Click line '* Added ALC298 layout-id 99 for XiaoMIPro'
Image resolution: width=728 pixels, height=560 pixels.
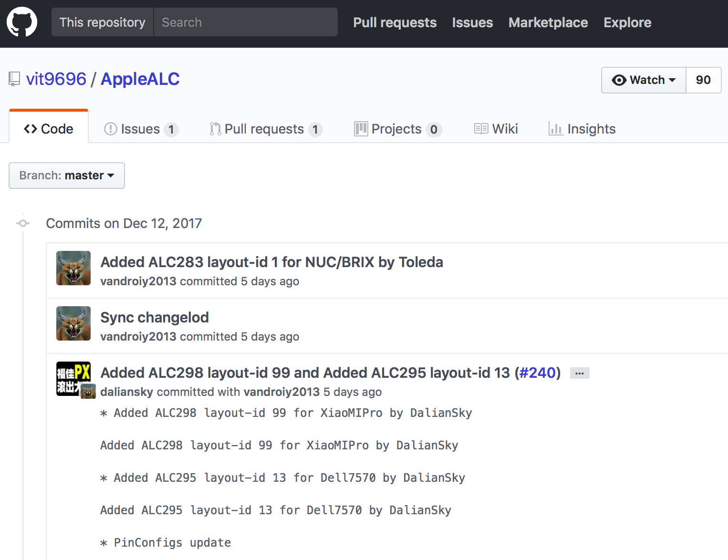click(286, 413)
